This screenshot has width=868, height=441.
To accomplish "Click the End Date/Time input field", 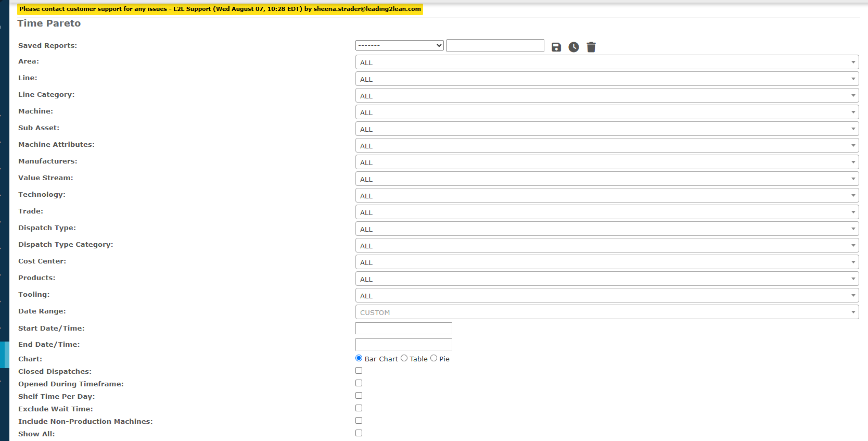I will [404, 345].
